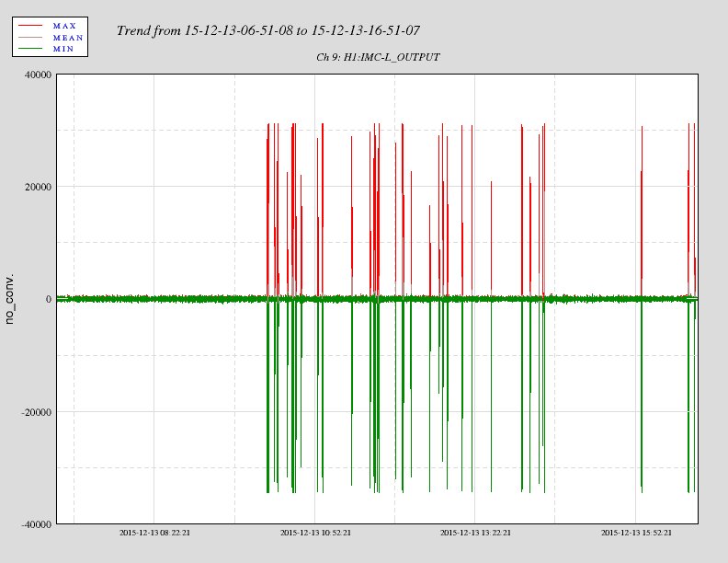
Task: Click the 2015-12-13 13:22:21 time label
Action: click(x=475, y=533)
